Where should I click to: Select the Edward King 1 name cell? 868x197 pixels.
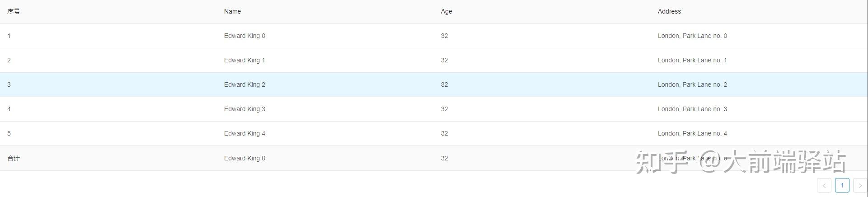pyautogui.click(x=244, y=61)
